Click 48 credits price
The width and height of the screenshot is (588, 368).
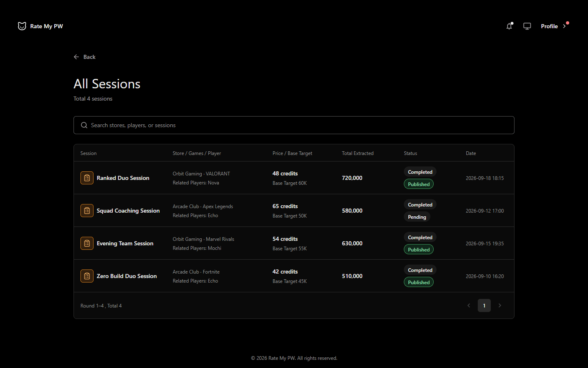285,173
